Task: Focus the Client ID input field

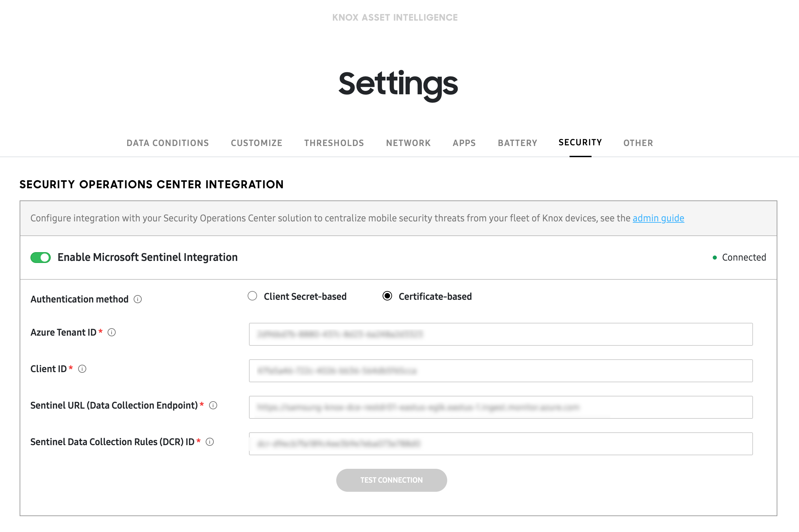Action: (x=501, y=371)
